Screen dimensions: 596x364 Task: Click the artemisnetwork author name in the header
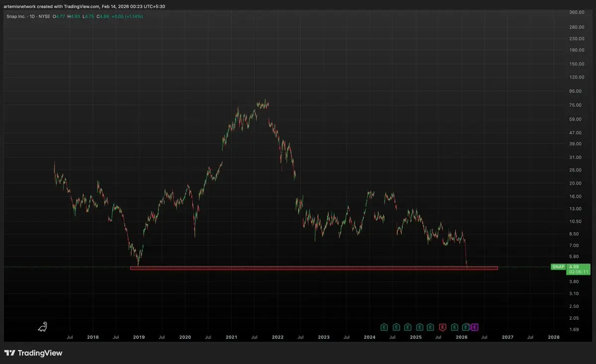tap(19, 5)
